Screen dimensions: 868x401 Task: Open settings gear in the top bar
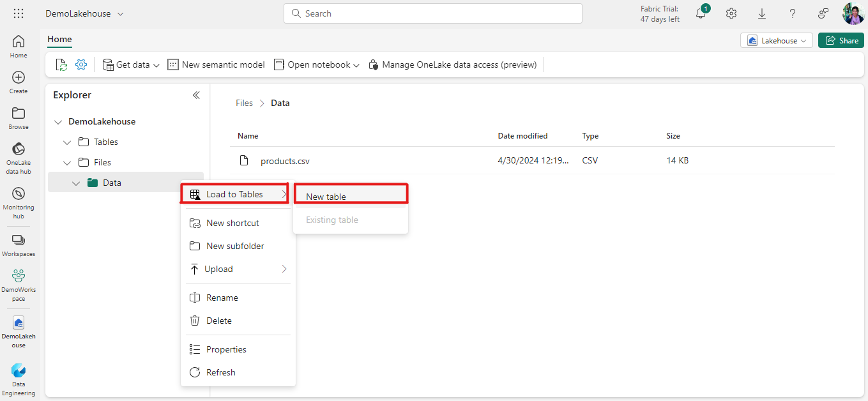[731, 13]
